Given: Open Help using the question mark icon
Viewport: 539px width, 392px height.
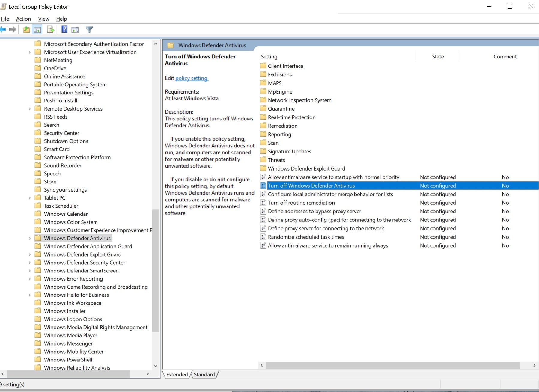Looking at the screenshot, I should [x=64, y=29].
